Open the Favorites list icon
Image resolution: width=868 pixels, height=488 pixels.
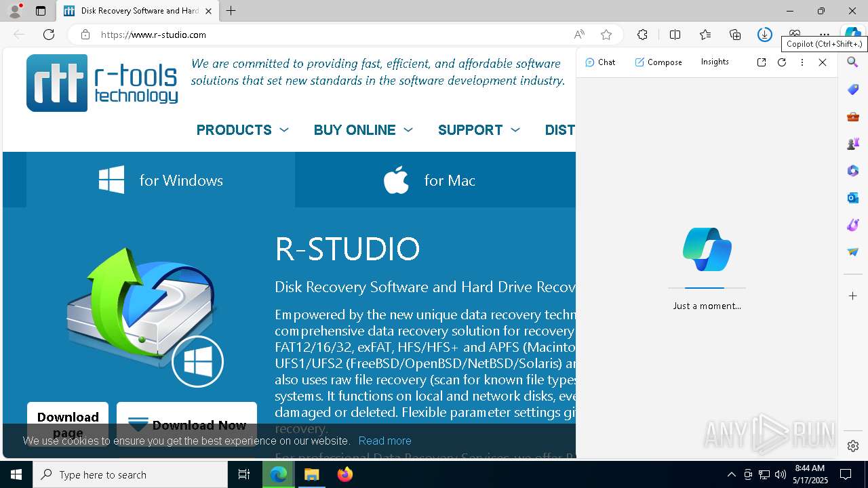(x=705, y=35)
